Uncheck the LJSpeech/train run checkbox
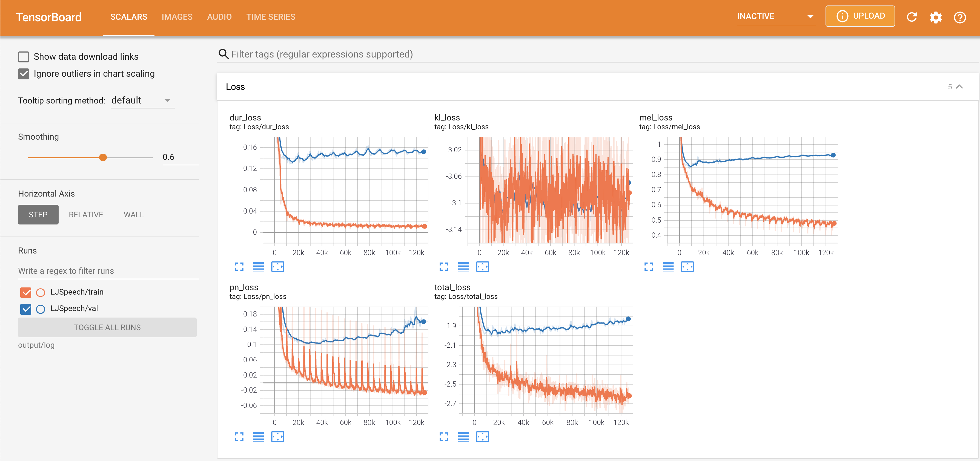 [x=26, y=292]
